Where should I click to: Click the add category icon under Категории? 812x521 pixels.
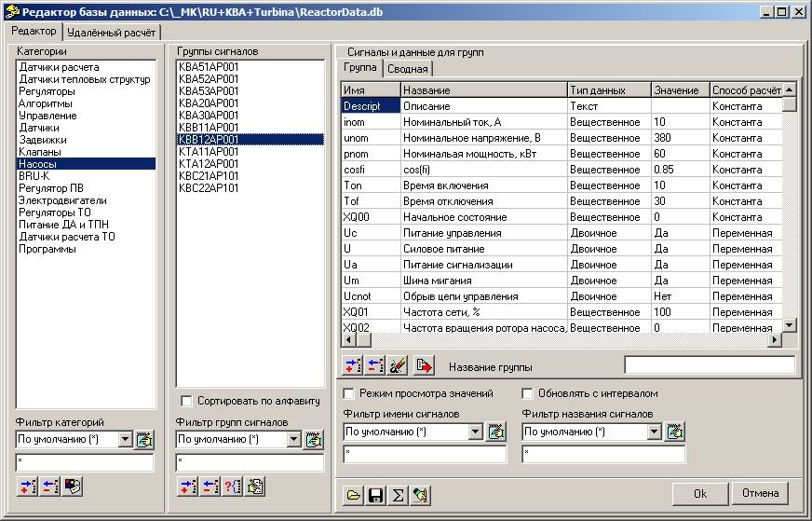[x=26, y=486]
